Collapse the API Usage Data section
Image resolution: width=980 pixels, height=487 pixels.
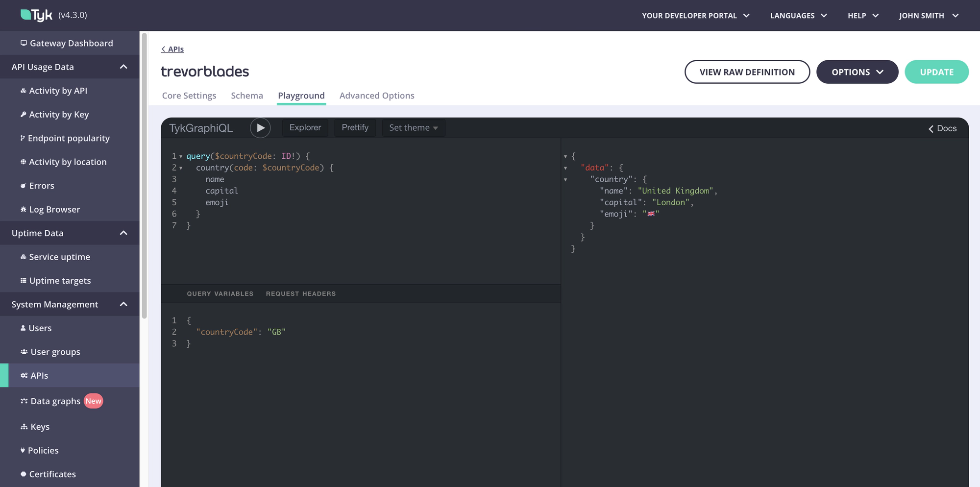[123, 67]
